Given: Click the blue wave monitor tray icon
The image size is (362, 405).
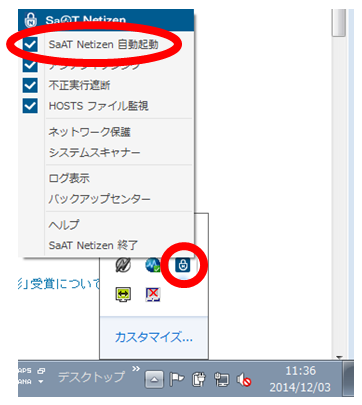Looking at the screenshot, I should click(153, 265).
